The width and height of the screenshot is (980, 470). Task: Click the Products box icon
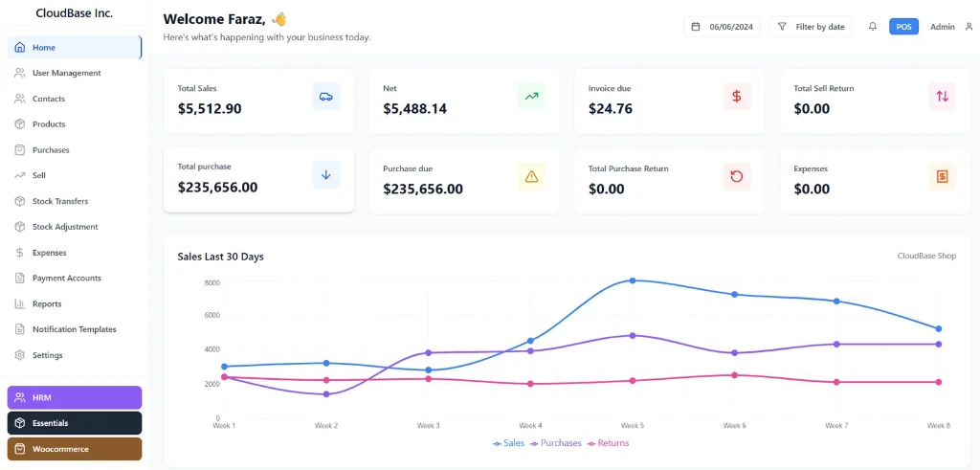(x=20, y=124)
